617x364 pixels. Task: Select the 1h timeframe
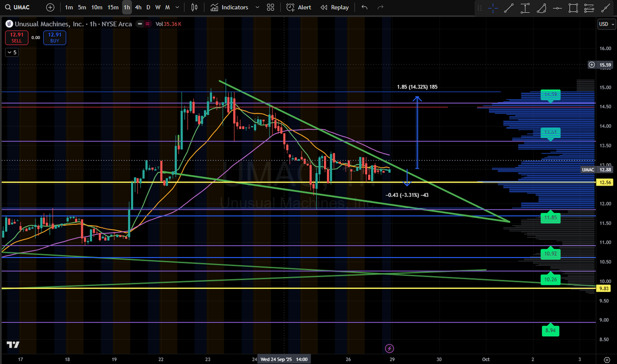pyautogui.click(x=126, y=7)
